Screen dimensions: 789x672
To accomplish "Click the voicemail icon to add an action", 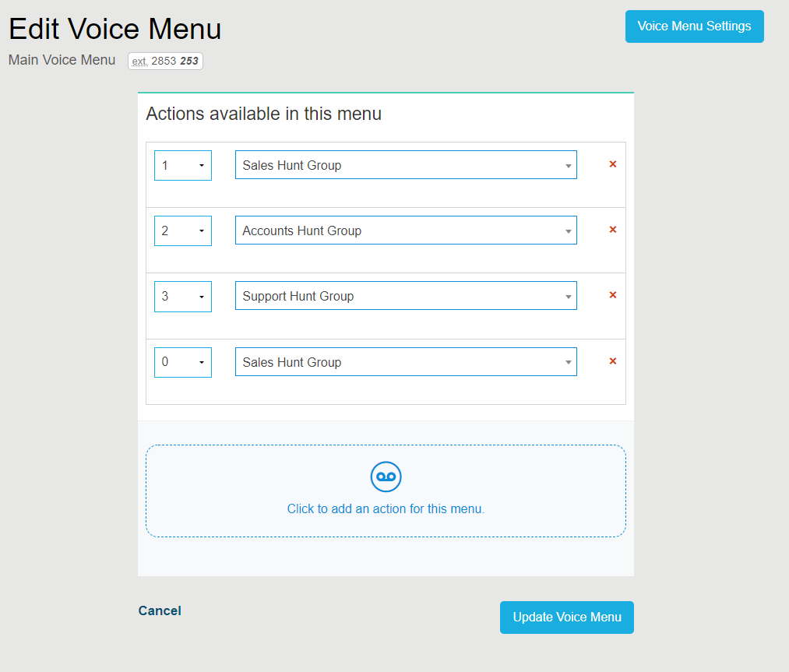I will [386, 477].
